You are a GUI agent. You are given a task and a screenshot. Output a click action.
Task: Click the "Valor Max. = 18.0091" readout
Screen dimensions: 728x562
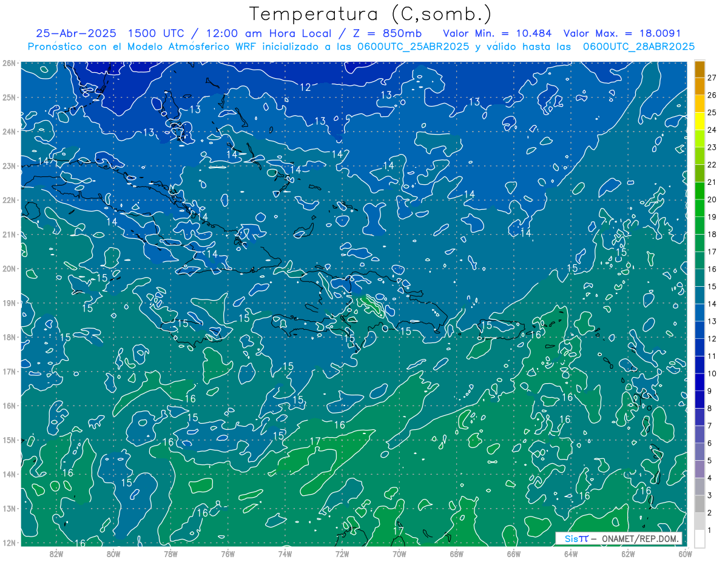[x=622, y=33]
